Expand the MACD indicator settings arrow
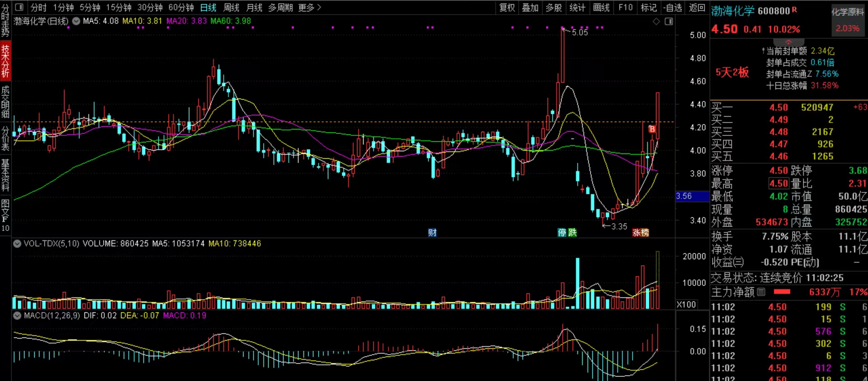The height and width of the screenshot is (381, 868). pyautogui.click(x=17, y=315)
